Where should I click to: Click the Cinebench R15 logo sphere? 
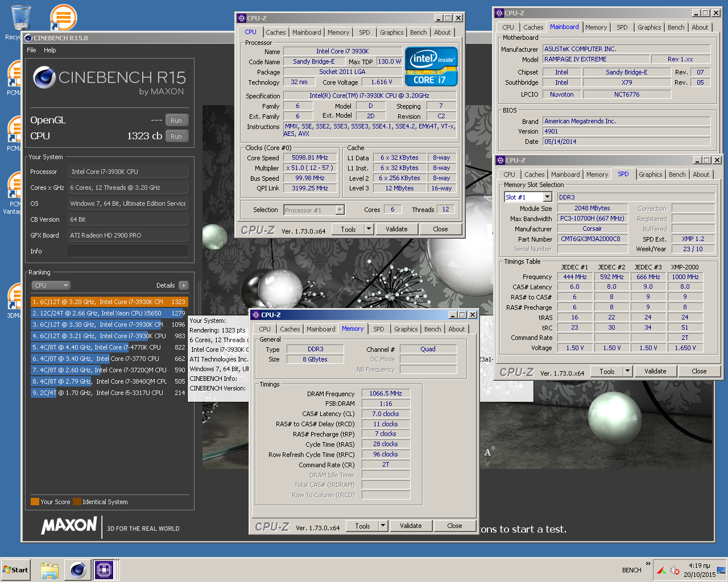(x=44, y=78)
